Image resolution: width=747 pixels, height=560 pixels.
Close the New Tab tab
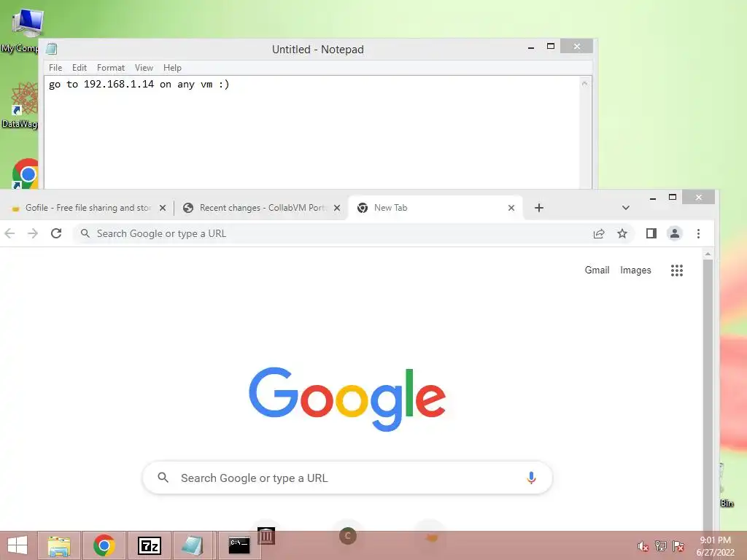(511, 208)
